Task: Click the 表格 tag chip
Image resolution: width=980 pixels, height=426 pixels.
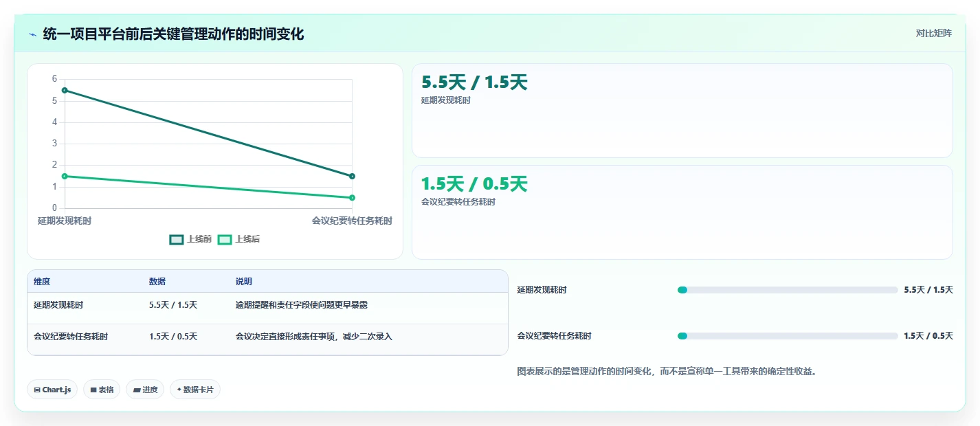Action: point(102,390)
